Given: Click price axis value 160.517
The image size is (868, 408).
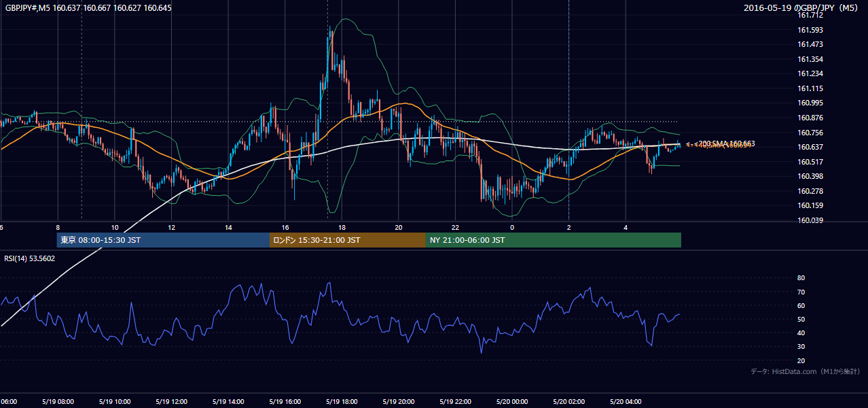Looking at the screenshot, I should click(x=810, y=162).
